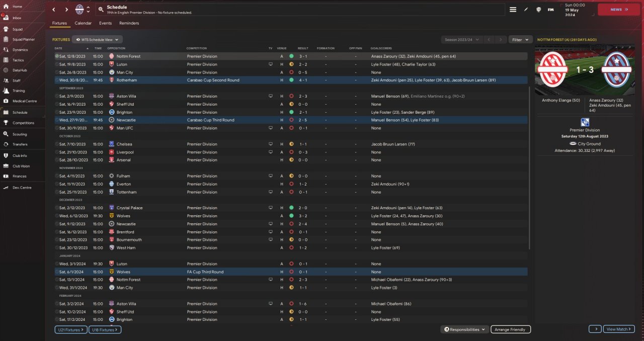Select the Rotherham Carabao Cup fixture
The width and height of the screenshot is (644, 341).
[x=291, y=80]
